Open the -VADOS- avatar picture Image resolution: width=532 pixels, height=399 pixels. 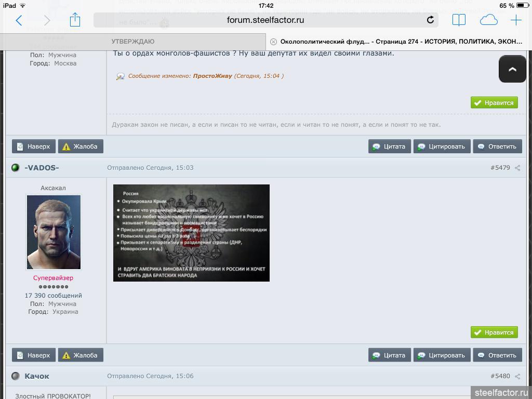(x=54, y=232)
